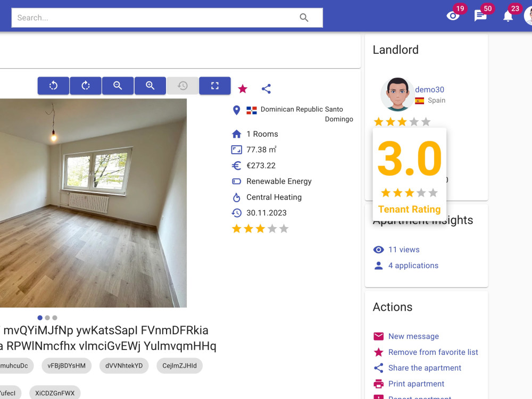532x399 pixels.
Task: Click the CejlmZJHId tag chip
Action: pos(179,366)
